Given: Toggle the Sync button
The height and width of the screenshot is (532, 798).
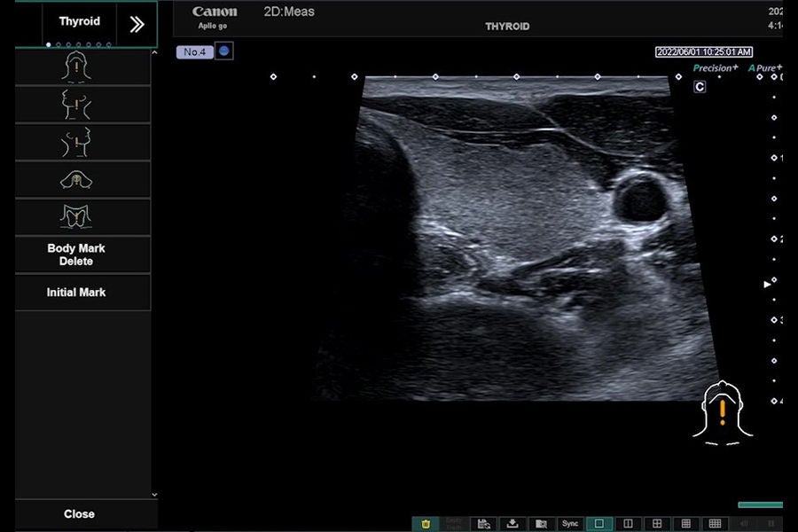Looking at the screenshot, I should [570, 523].
